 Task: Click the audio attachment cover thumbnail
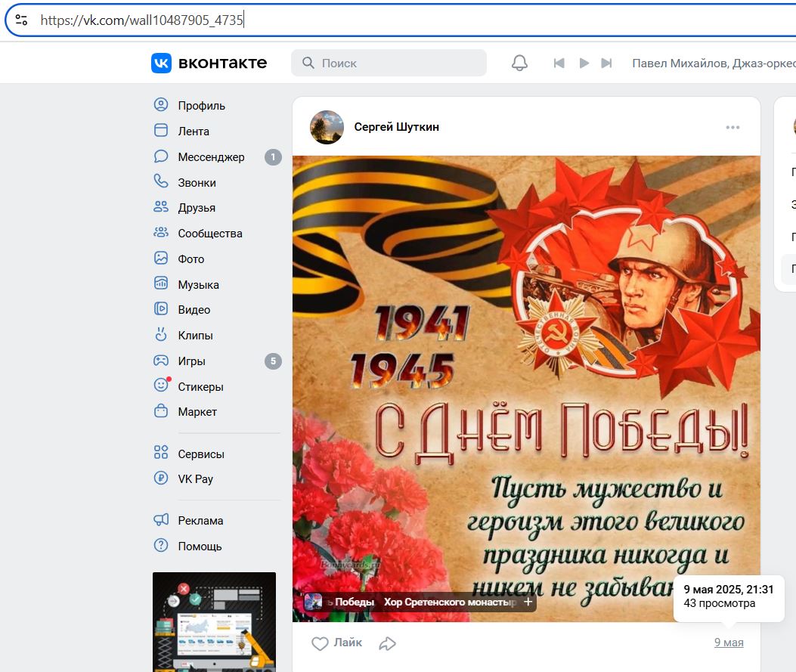(313, 602)
